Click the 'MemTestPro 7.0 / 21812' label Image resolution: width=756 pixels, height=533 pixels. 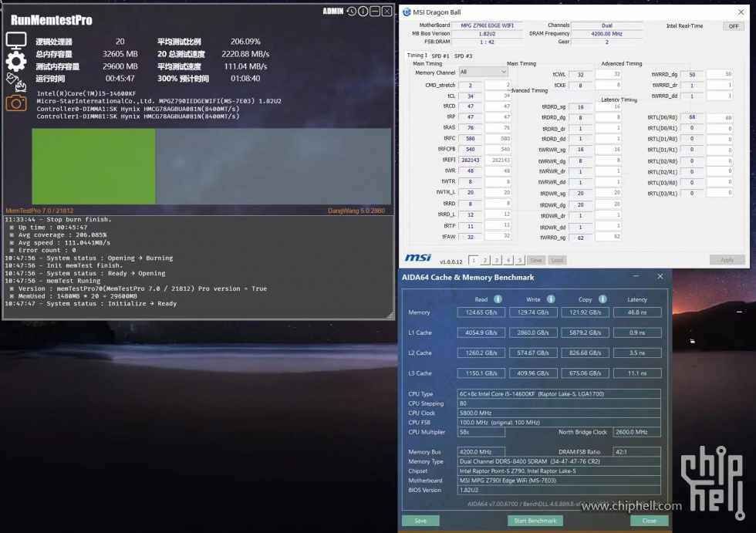click(39, 211)
